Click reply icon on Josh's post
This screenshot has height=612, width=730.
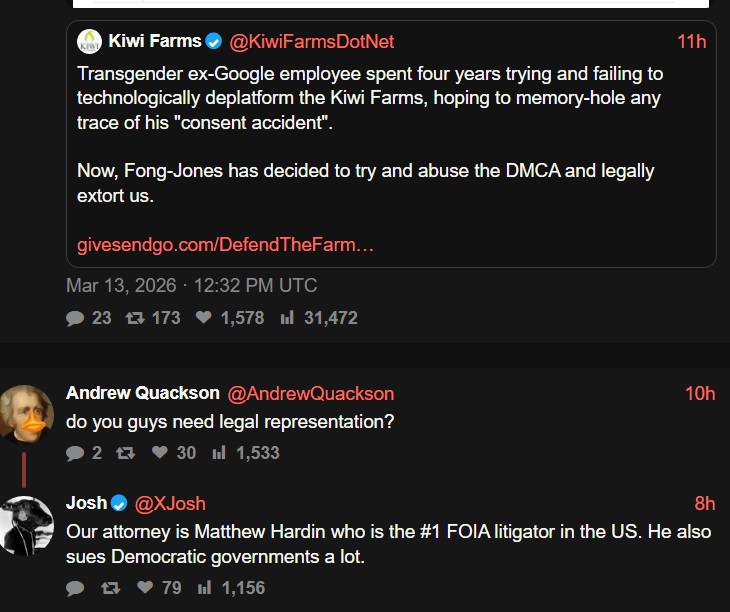[75, 588]
